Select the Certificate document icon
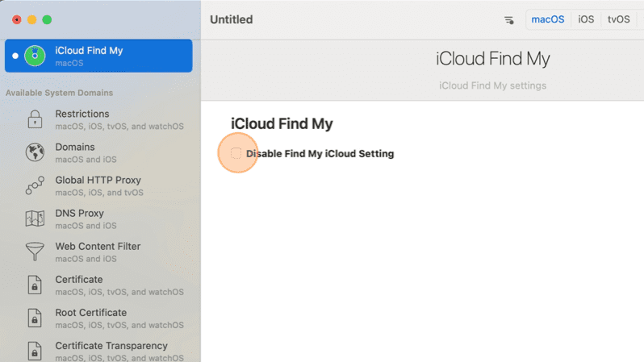 tap(35, 285)
